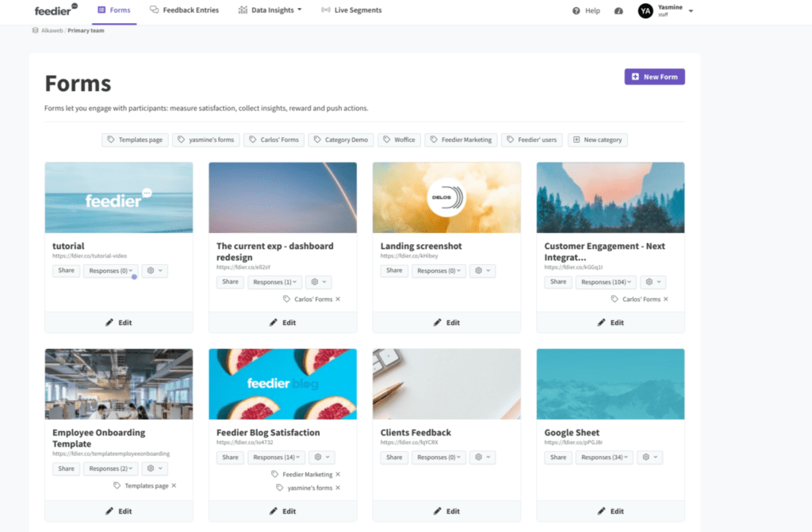Remove Carlos' Forms tag from Customer Engagement
Screen dimensions: 812x532
666,299
